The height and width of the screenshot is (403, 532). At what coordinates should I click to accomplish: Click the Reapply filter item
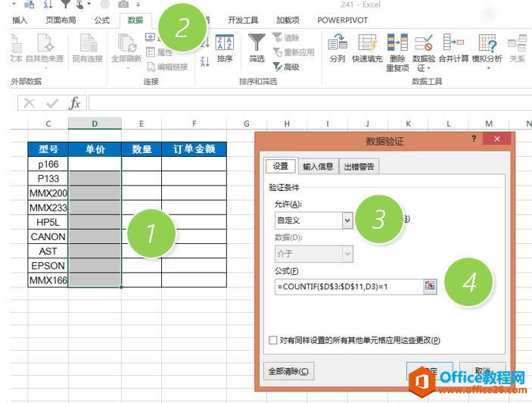294,52
